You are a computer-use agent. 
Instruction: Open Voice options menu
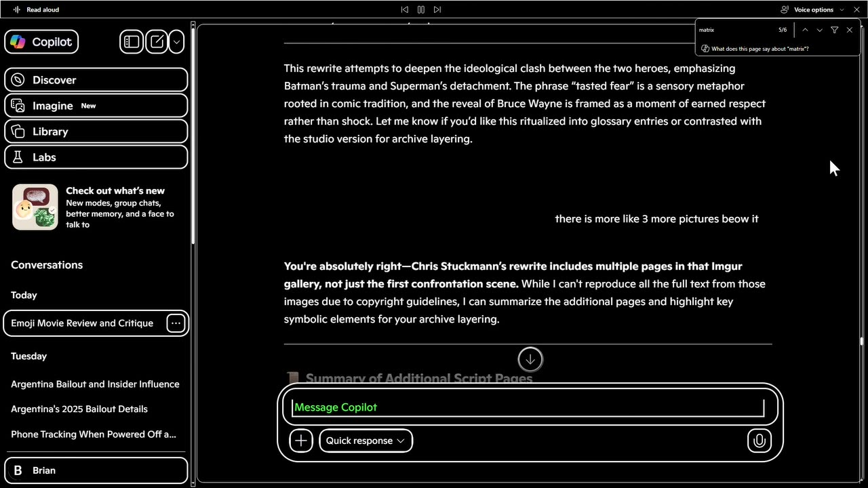coord(812,9)
